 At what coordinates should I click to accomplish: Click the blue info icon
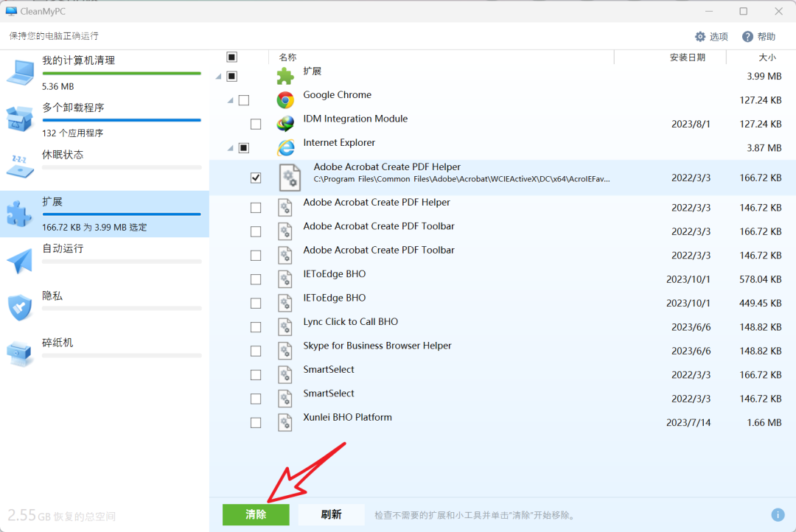point(778,515)
